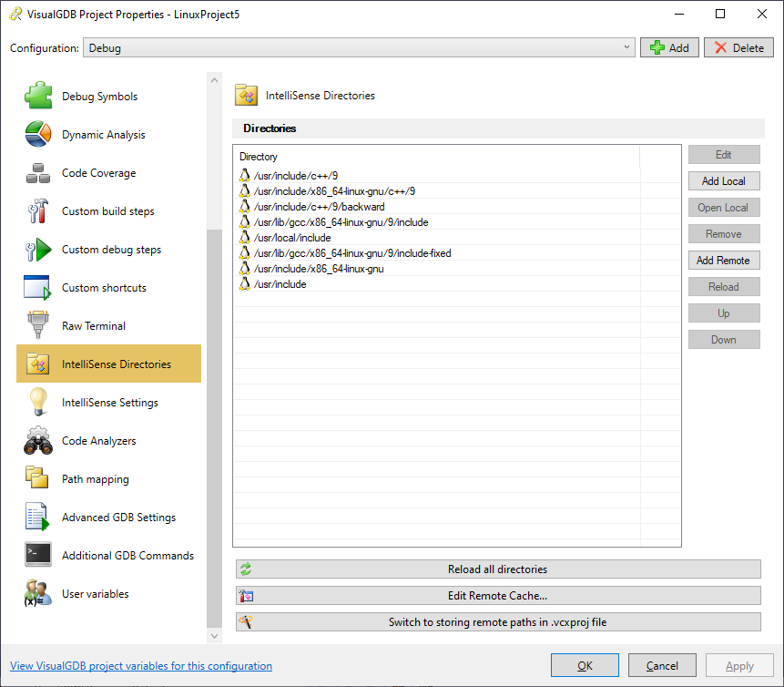
Task: Click the Apply button
Action: pos(739,665)
